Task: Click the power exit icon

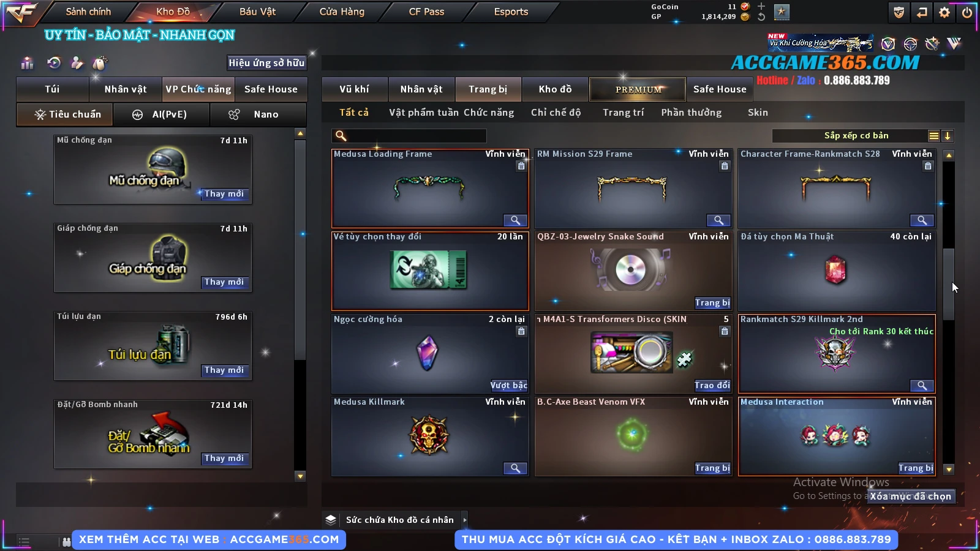Action: (967, 12)
